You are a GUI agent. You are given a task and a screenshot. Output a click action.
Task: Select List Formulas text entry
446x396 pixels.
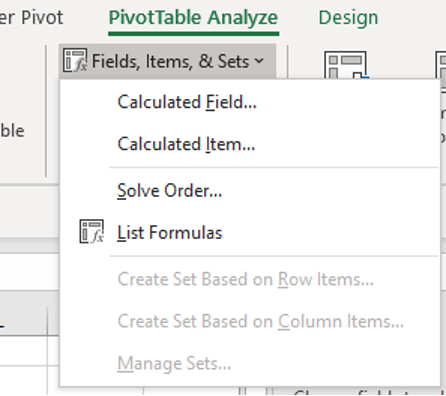tap(170, 232)
